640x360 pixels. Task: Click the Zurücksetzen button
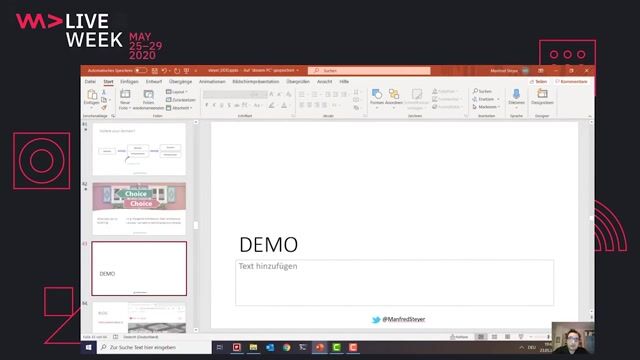click(181, 100)
